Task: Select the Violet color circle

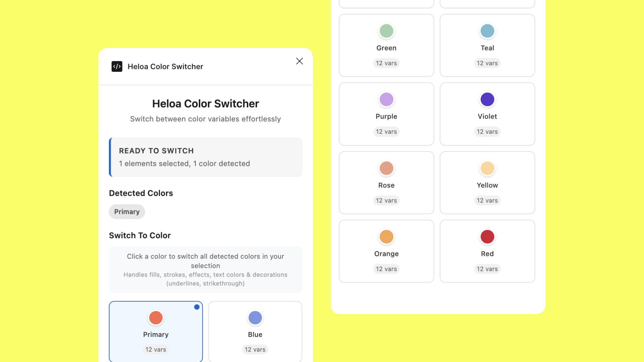Action: 487,100
